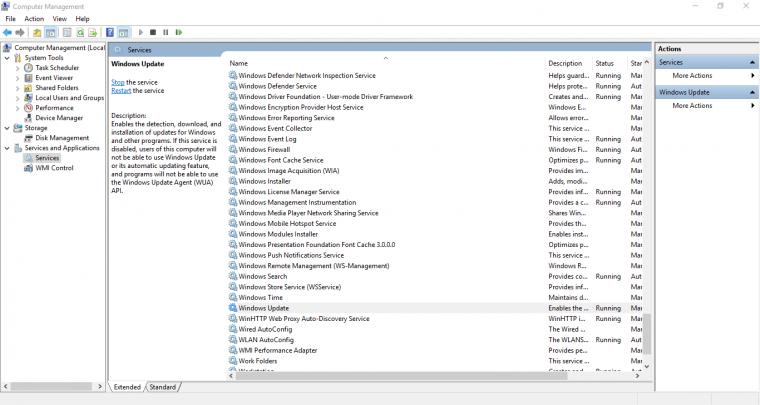Sort services by the Status column header
760x405 pixels.
610,63
